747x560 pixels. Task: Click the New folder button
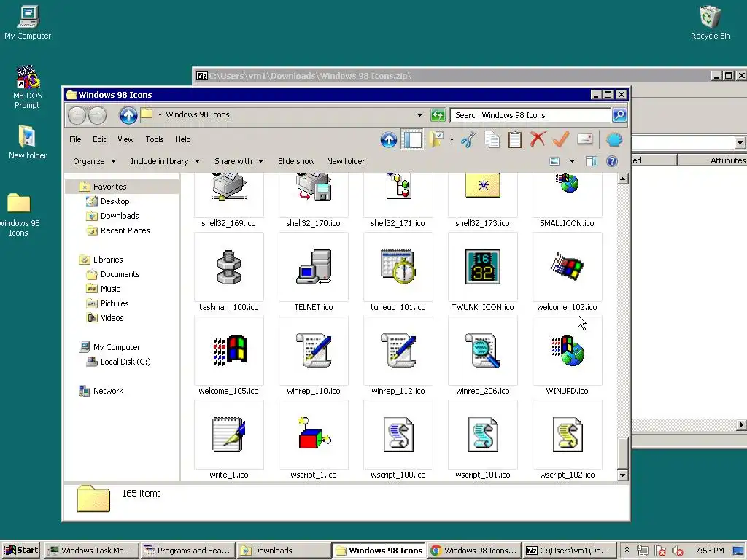[x=346, y=161]
